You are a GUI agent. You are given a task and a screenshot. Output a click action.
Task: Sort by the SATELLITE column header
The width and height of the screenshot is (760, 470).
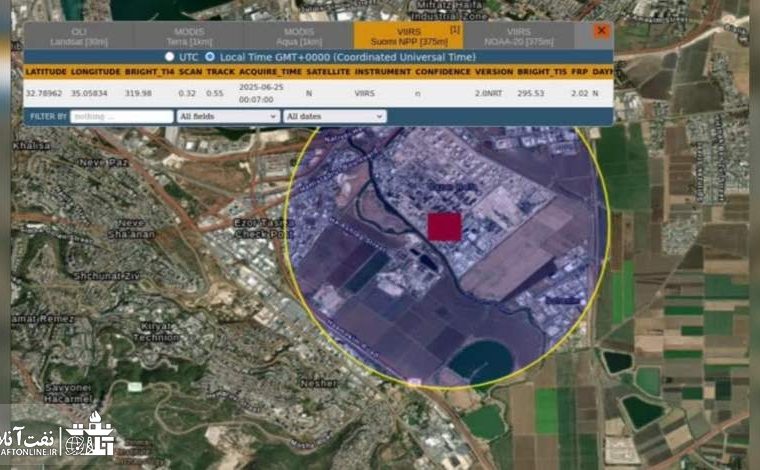[328, 72]
